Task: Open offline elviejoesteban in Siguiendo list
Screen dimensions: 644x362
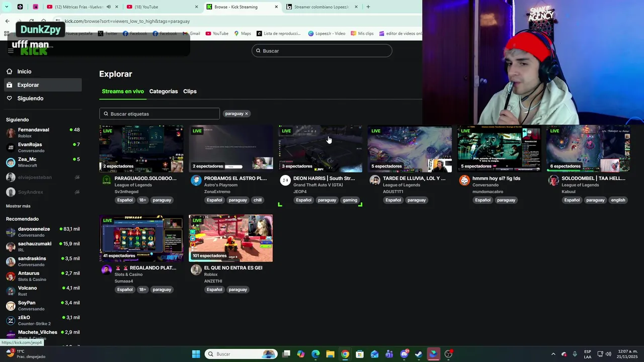Action: [43, 177]
